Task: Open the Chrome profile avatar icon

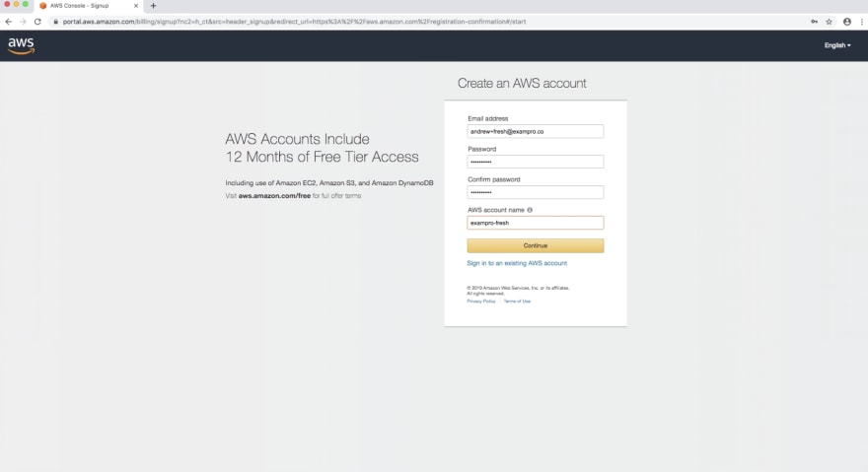Action: (x=847, y=22)
